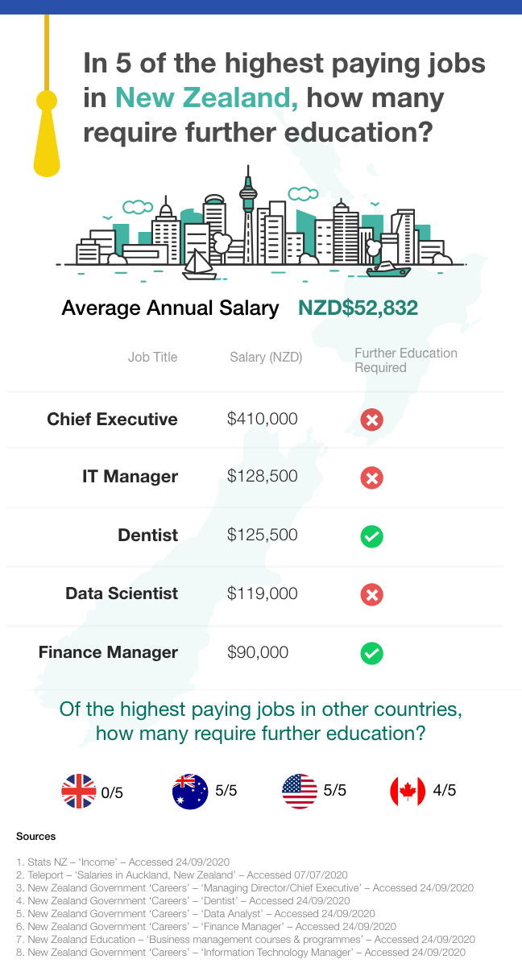Screen dimensions: 522x980
Task: Click the United States flag icon
Action: (299, 792)
